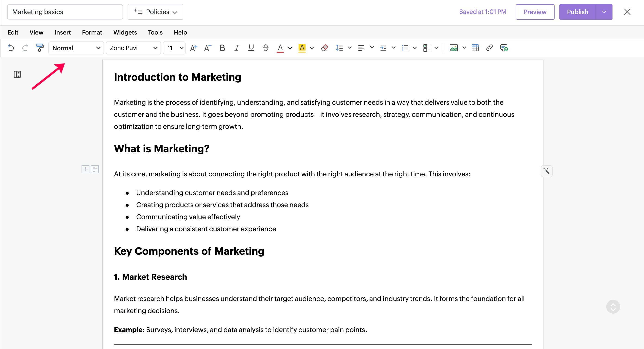Open the Policies category dropdown
The height and width of the screenshot is (349, 644).
(155, 12)
